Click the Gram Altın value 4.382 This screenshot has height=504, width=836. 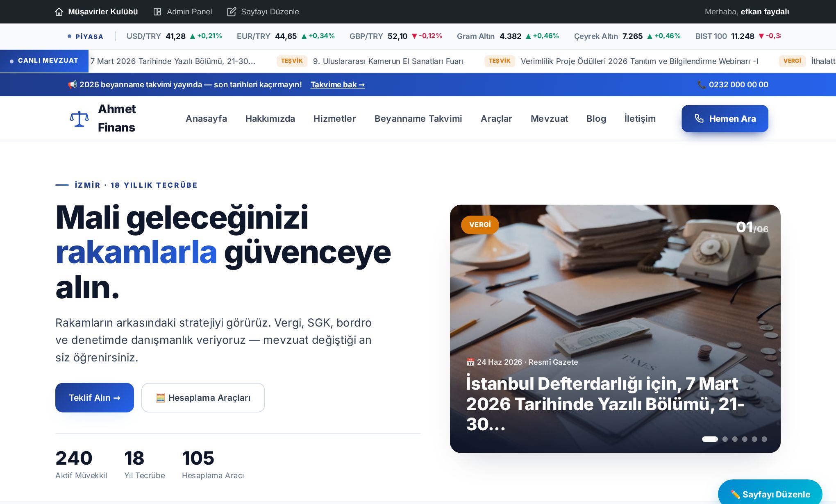(511, 36)
